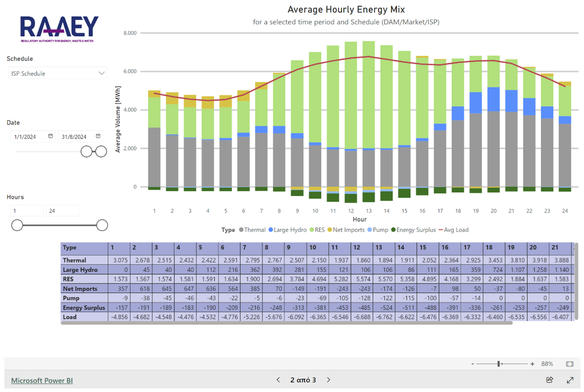This screenshot has height=392, width=584.
Task: Enter full screen mode with the expand arrows icon
Action: pos(570,380)
